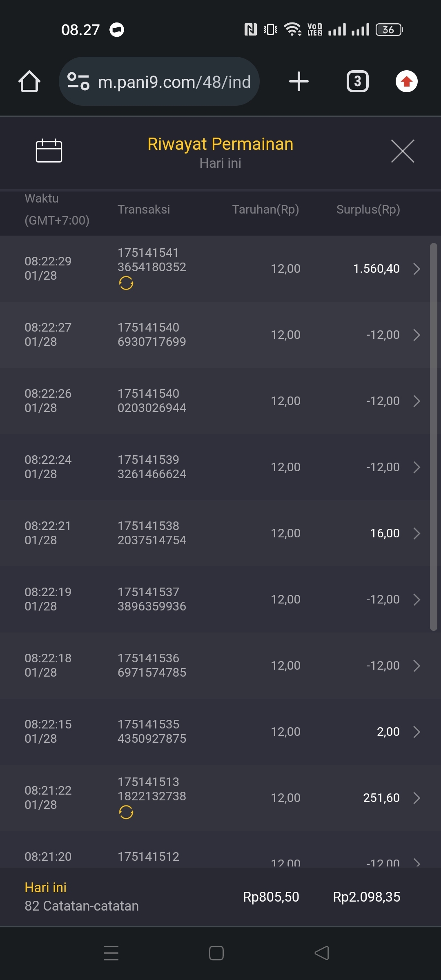The image size is (441, 980).
Task: Open the calendar date picker icon
Action: [49, 151]
